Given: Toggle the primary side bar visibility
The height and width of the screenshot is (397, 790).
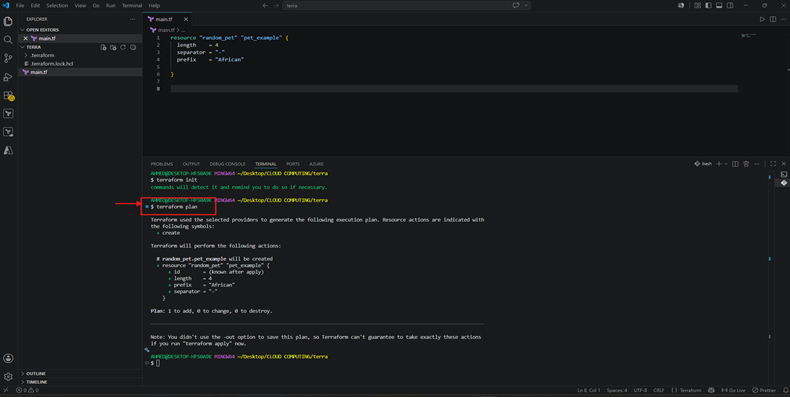Looking at the screenshot, I should [708, 6].
